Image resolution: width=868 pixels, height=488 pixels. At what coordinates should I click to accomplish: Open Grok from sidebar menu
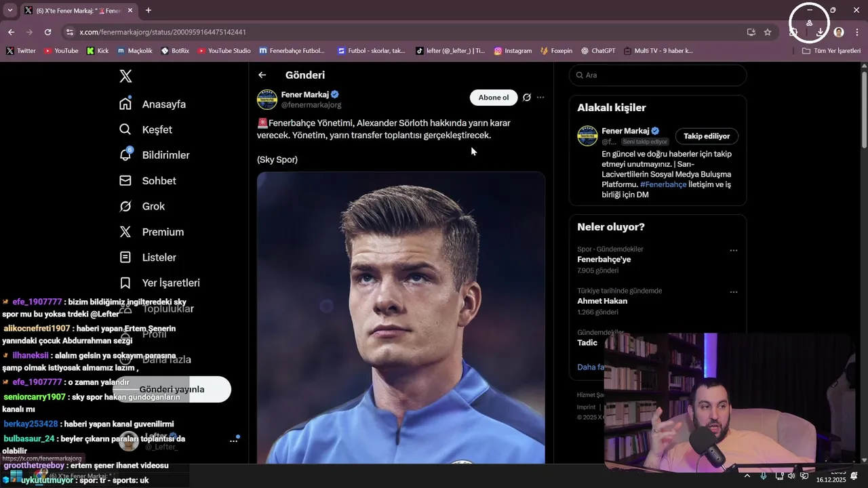[142, 206]
